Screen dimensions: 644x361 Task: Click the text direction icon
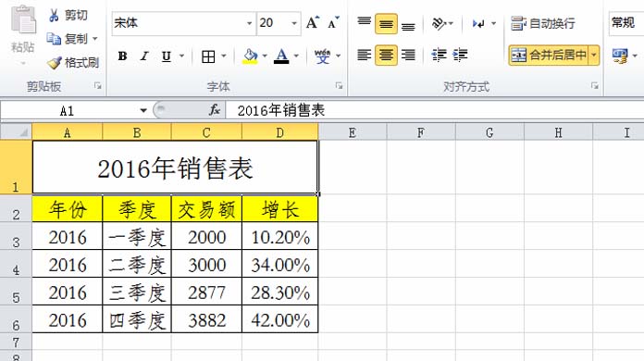pos(478,23)
